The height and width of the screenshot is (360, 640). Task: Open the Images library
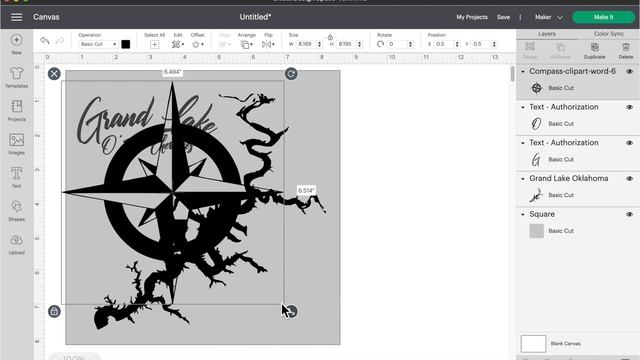[x=16, y=140]
